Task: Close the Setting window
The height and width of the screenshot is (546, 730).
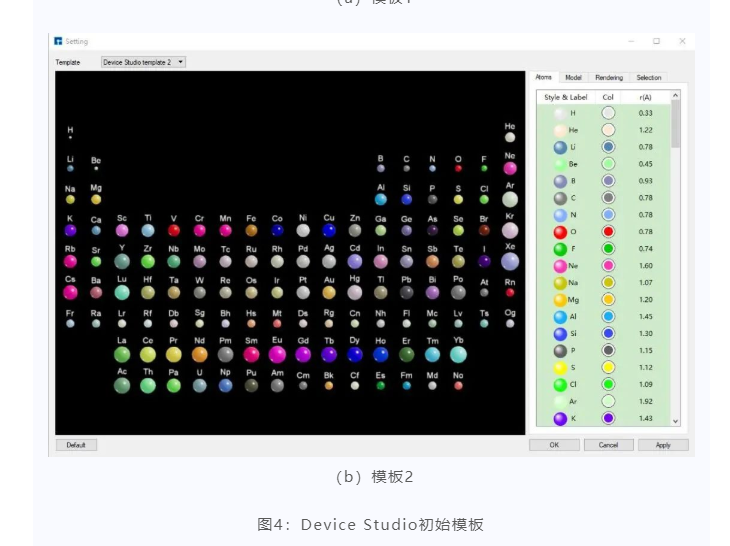Action: tap(682, 41)
